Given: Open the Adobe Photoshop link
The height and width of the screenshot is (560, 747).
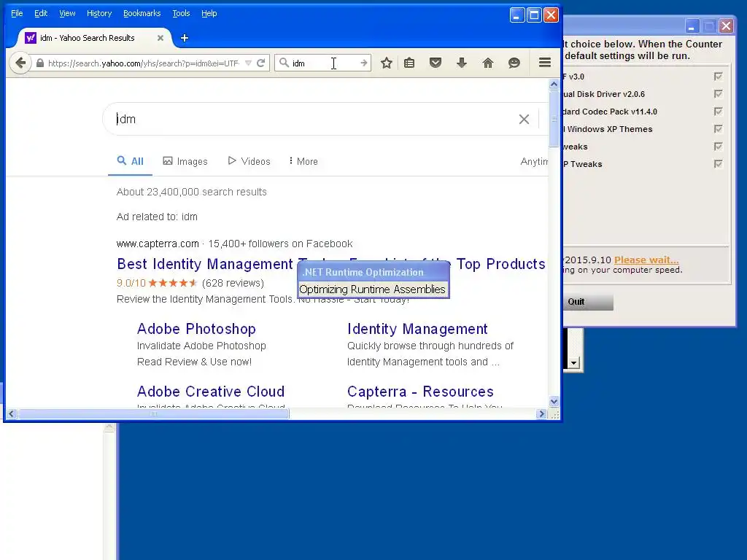Looking at the screenshot, I should pos(196,329).
